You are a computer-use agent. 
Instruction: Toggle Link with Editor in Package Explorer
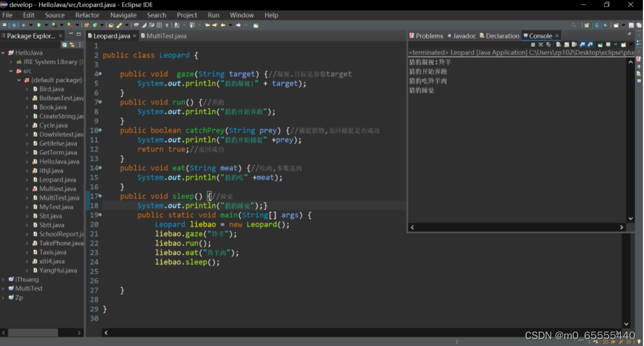(x=72, y=45)
